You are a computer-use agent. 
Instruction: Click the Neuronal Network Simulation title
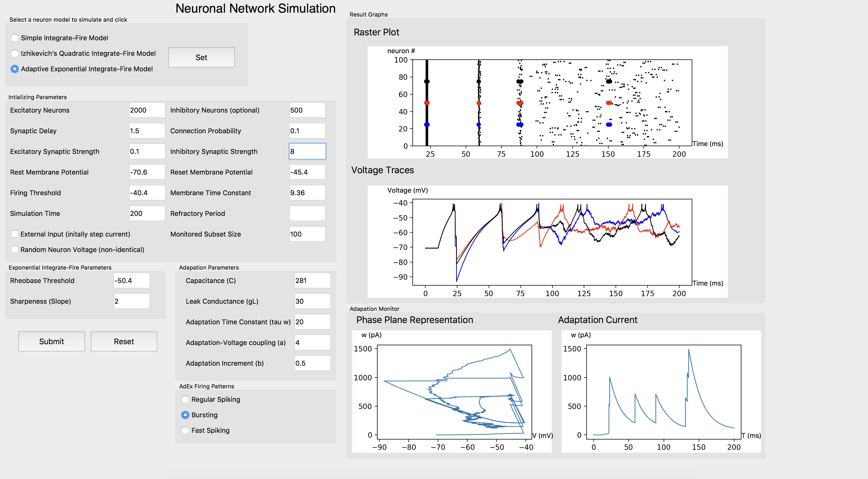click(x=255, y=9)
